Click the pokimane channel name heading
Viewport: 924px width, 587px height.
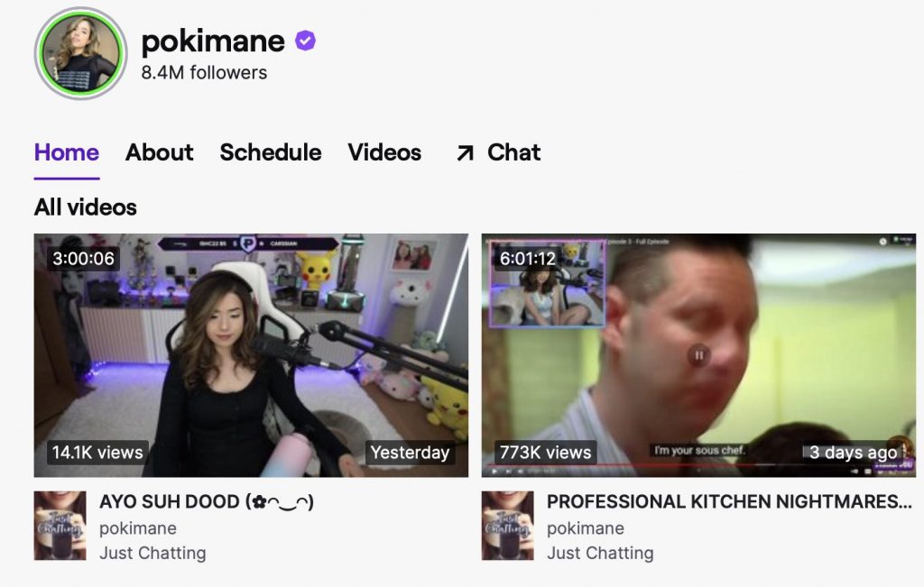coord(213,41)
